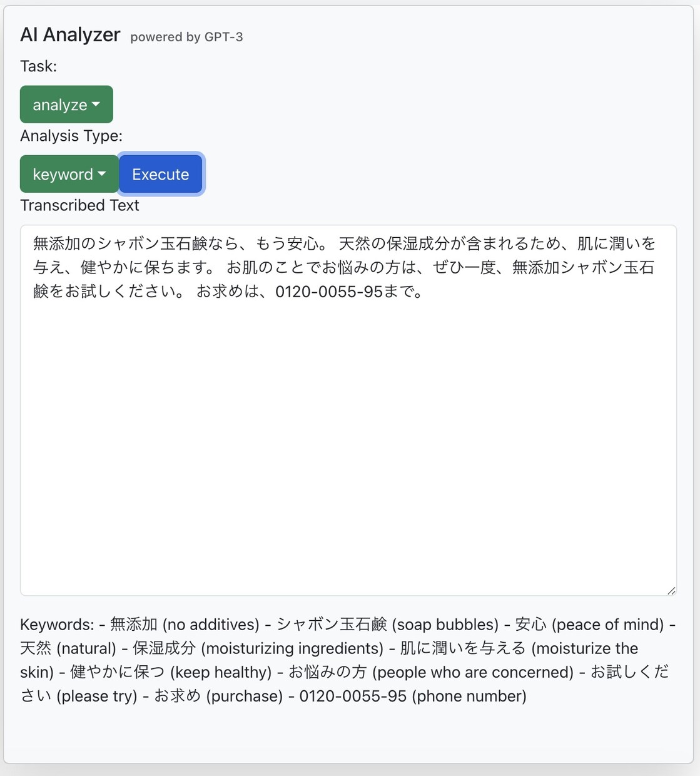Open the analyze task dropdown
Viewport: 700px width, 776px height.
[66, 105]
